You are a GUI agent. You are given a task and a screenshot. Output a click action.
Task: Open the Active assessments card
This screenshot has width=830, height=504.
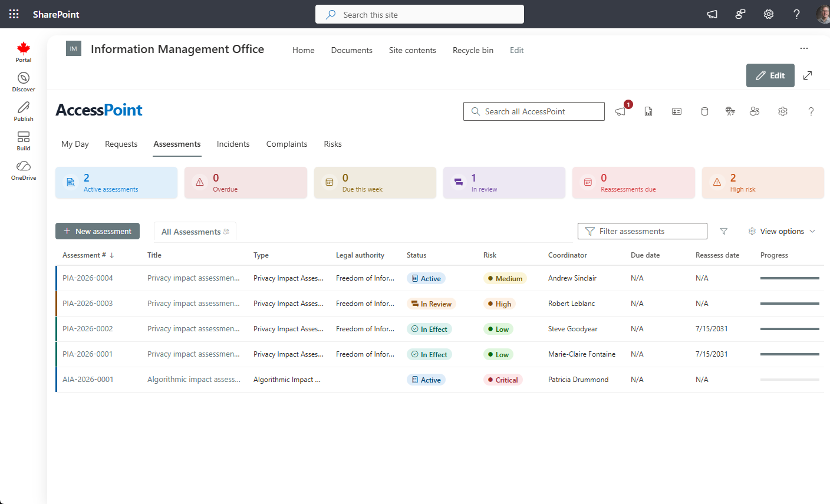tap(116, 183)
